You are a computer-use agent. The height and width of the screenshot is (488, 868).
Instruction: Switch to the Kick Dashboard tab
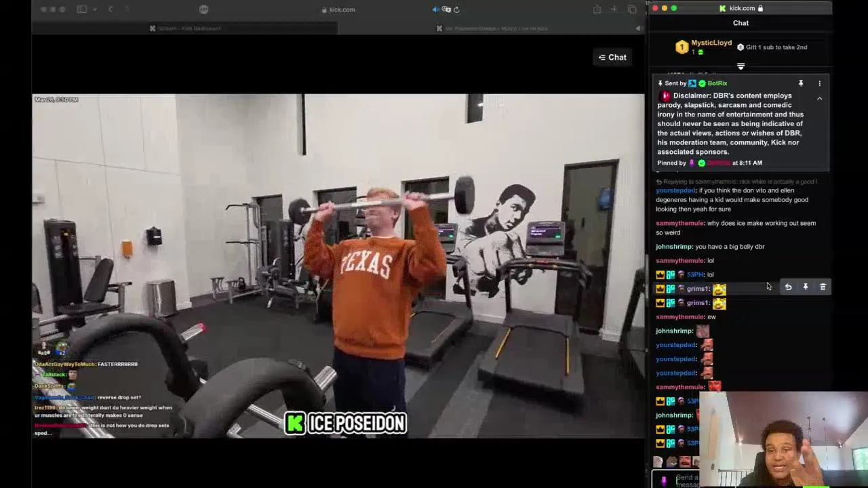coord(184,28)
